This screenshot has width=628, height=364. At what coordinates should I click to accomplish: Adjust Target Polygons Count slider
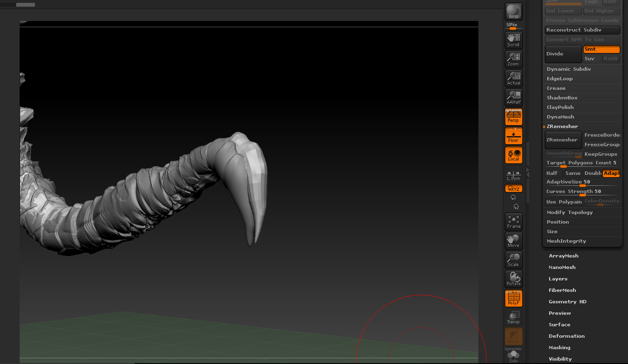tap(583, 163)
